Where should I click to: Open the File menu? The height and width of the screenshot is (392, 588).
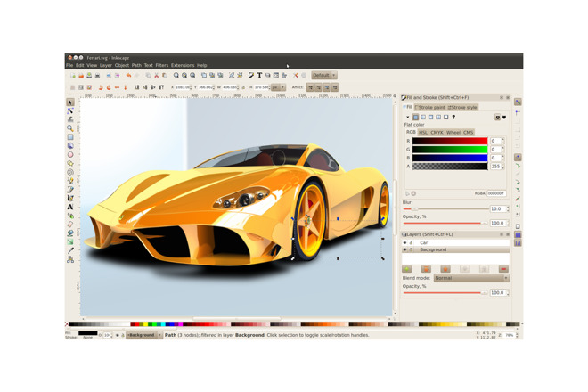coord(69,65)
